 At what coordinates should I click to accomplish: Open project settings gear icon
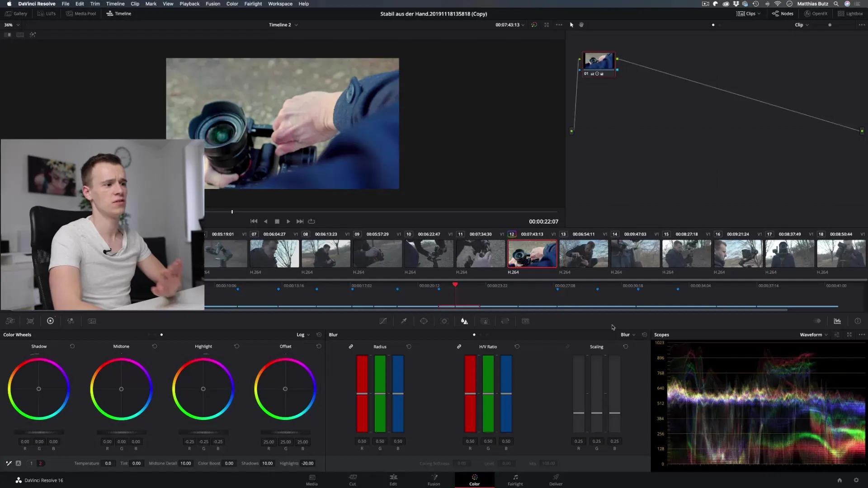pyautogui.click(x=856, y=480)
